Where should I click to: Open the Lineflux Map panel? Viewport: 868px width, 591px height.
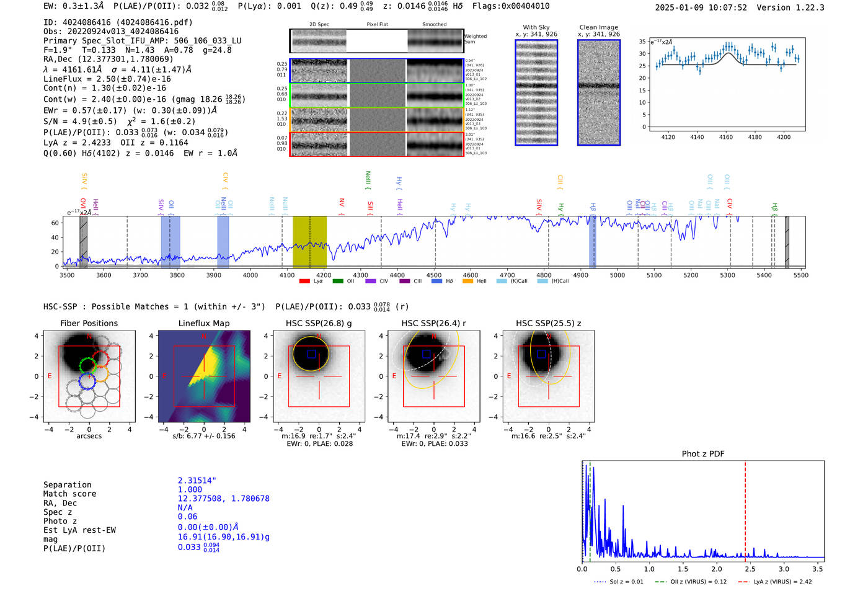pos(204,376)
